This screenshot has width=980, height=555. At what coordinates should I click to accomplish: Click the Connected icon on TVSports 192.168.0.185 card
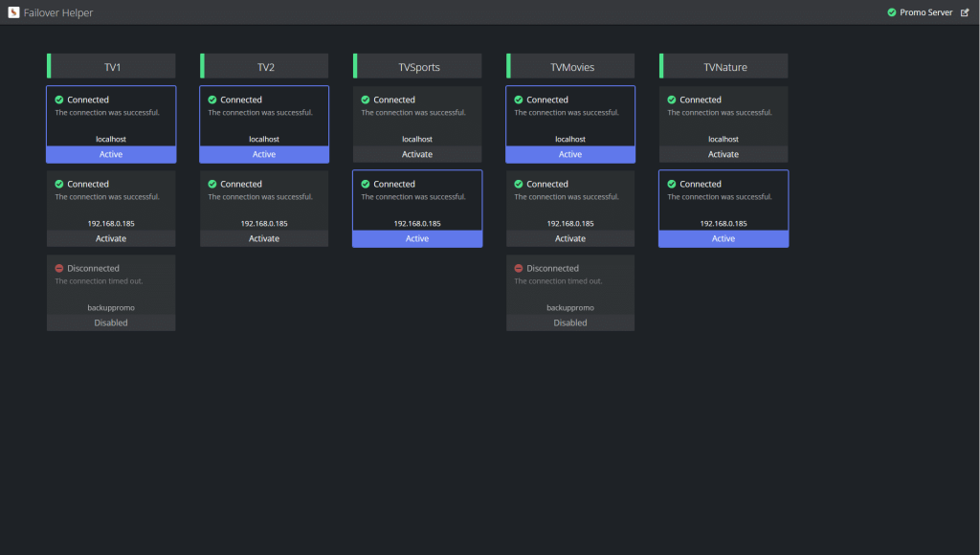(366, 184)
